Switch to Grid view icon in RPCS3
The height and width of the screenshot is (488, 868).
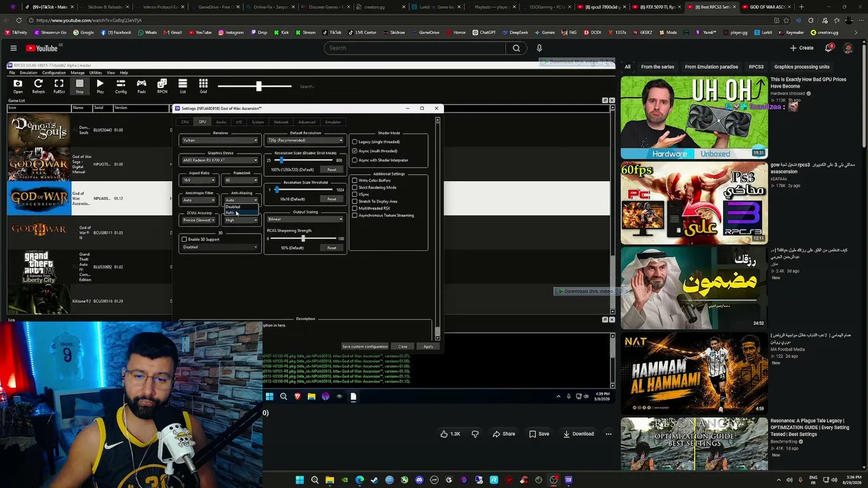[x=203, y=86]
